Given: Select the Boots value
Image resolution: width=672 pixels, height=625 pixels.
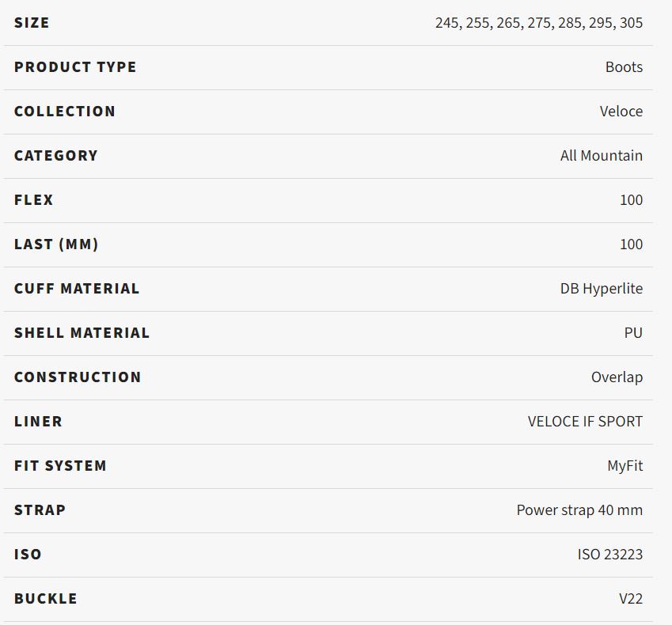Looking at the screenshot, I should click(624, 66).
